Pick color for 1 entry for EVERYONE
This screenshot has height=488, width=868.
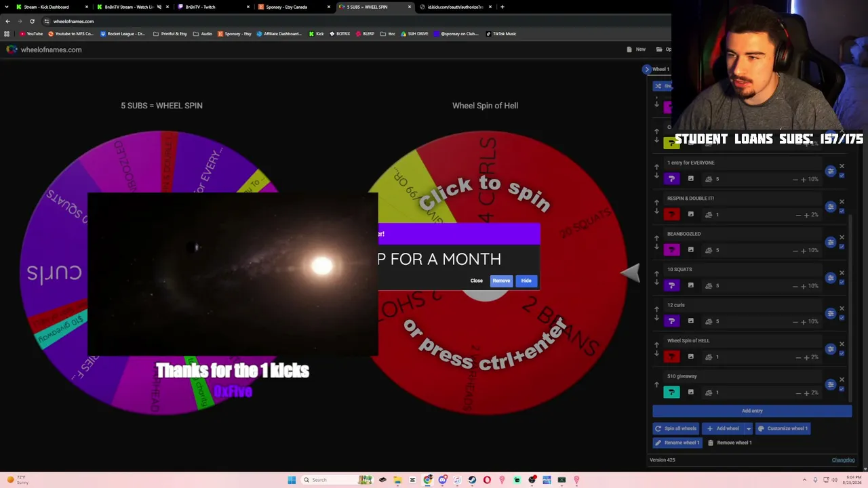671,179
